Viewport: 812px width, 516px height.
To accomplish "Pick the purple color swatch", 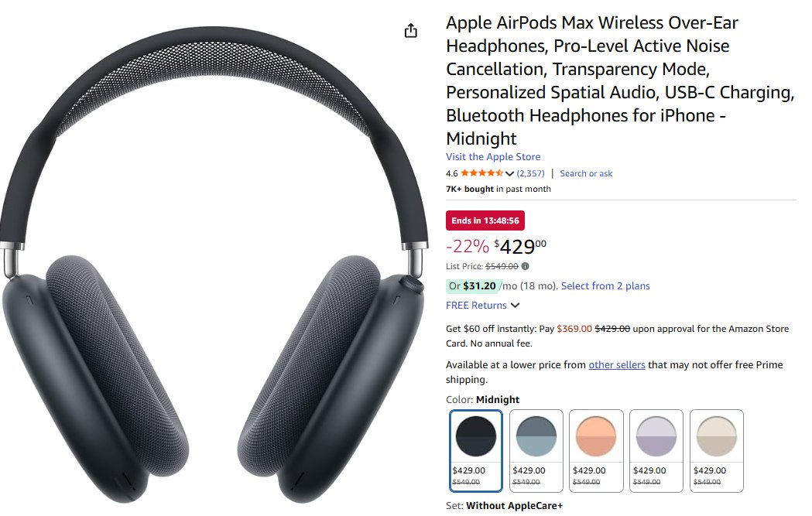I will pos(656,451).
